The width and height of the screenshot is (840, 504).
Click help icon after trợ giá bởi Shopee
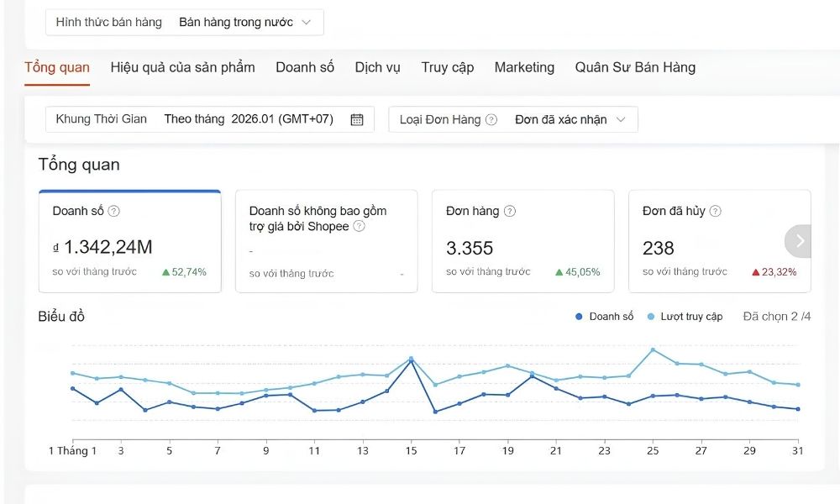click(360, 227)
